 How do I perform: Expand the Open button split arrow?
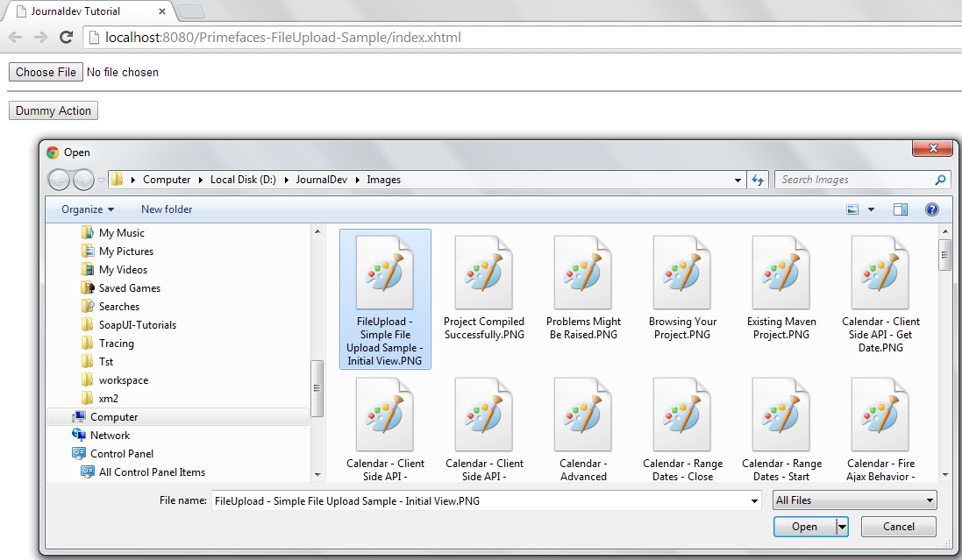coord(843,527)
